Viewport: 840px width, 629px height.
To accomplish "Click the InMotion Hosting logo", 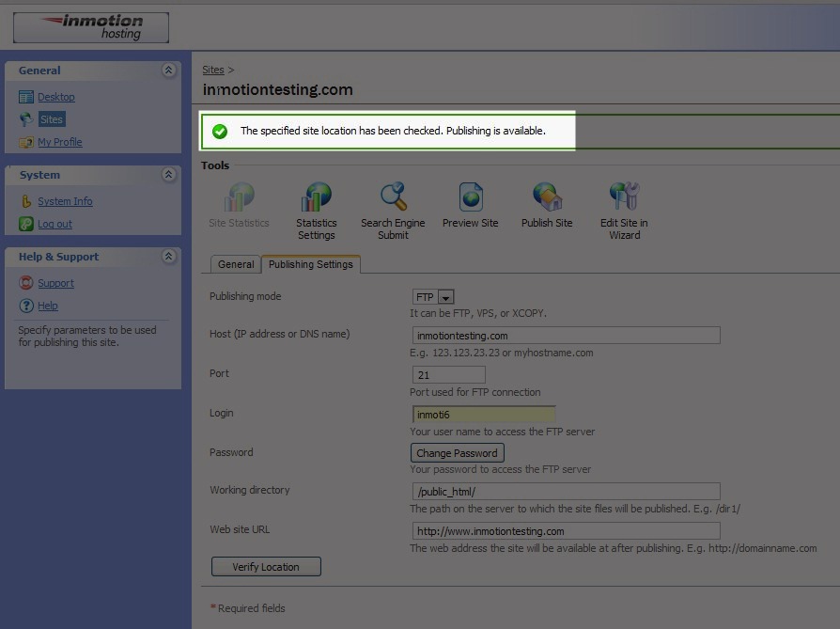I will pyautogui.click(x=91, y=27).
